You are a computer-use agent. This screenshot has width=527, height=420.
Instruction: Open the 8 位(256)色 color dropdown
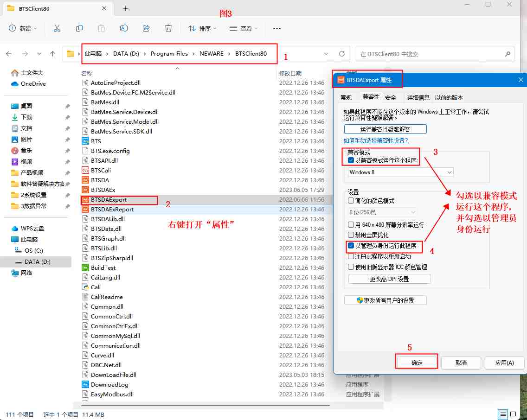pos(382,212)
